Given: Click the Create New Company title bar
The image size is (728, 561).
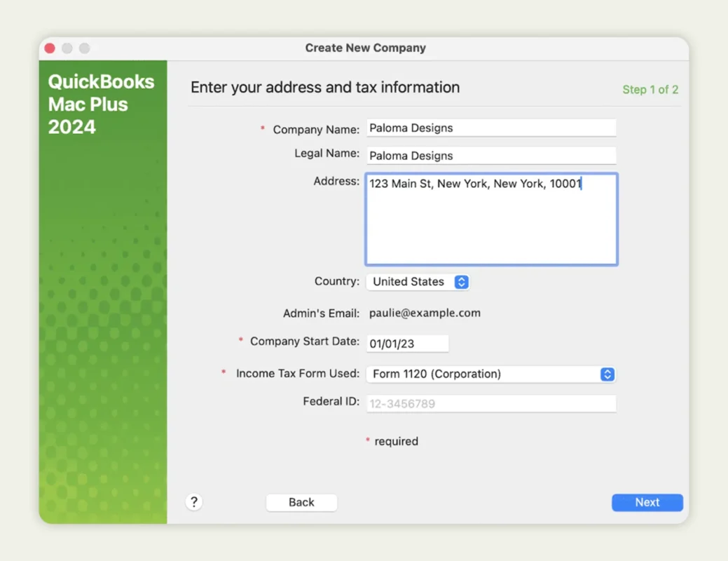Looking at the screenshot, I should point(365,48).
